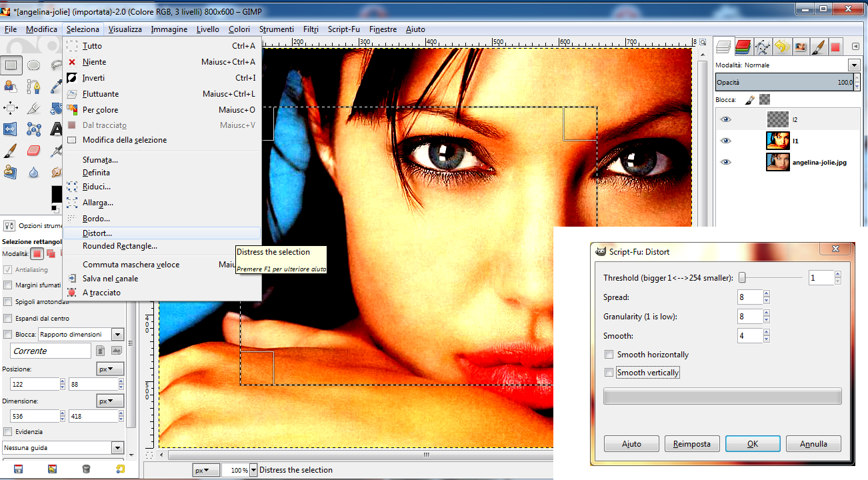Toggle lock pixels brush icon

[749, 100]
